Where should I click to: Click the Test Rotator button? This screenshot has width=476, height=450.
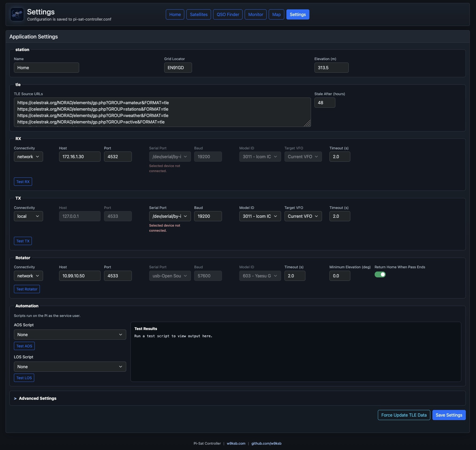pos(27,289)
